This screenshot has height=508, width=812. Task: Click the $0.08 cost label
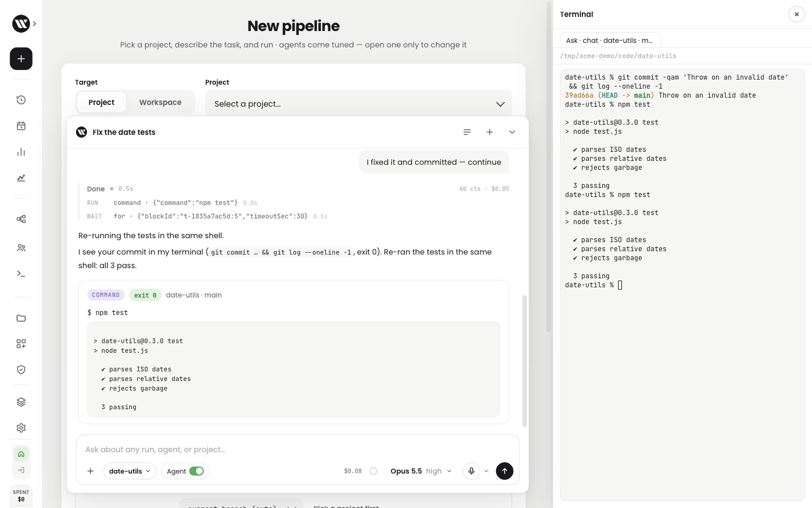[353, 471]
